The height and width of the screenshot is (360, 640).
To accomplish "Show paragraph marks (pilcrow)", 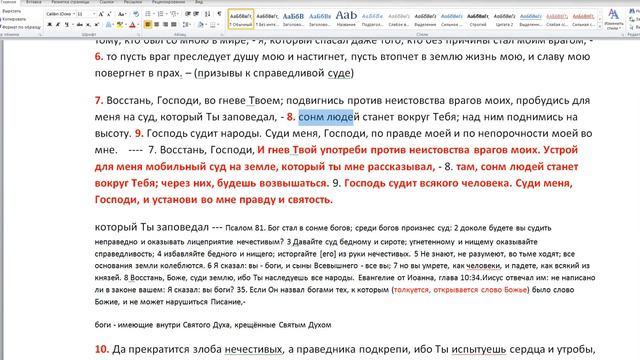I will point(219,14).
